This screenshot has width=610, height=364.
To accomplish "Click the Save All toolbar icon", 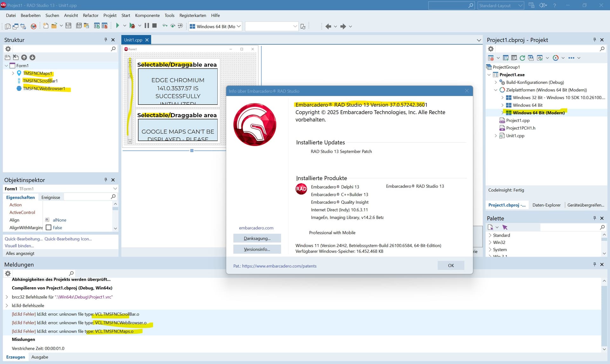I will click(x=79, y=26).
